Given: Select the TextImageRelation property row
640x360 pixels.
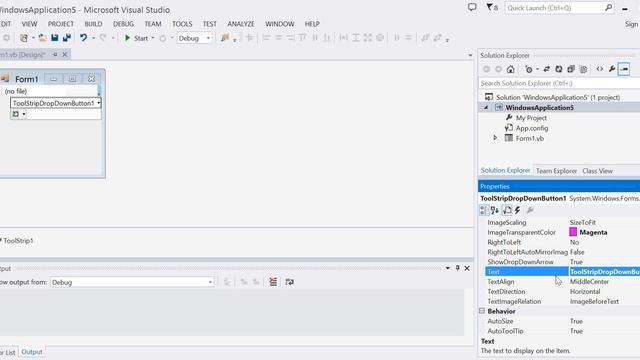Looking at the screenshot, I should point(563,301).
